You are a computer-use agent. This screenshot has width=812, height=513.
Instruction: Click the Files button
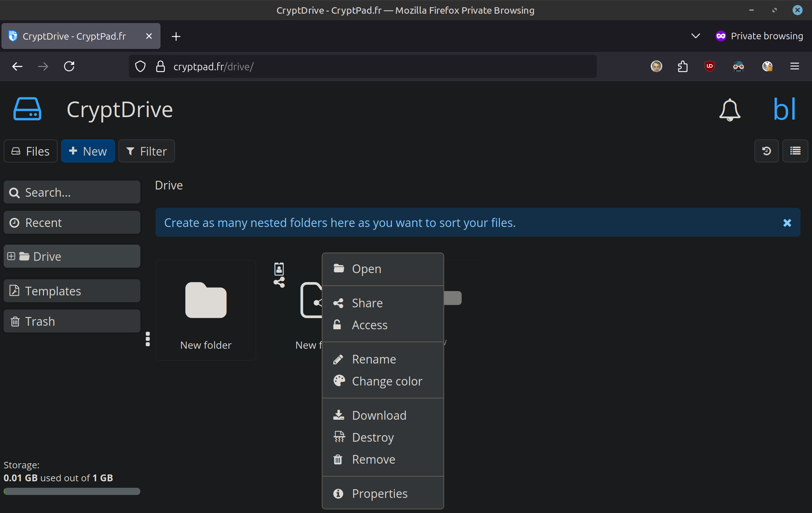pyautogui.click(x=31, y=151)
